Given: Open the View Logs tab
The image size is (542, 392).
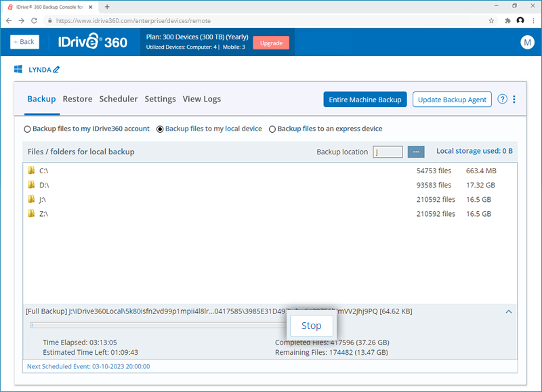Looking at the screenshot, I should tap(202, 100).
